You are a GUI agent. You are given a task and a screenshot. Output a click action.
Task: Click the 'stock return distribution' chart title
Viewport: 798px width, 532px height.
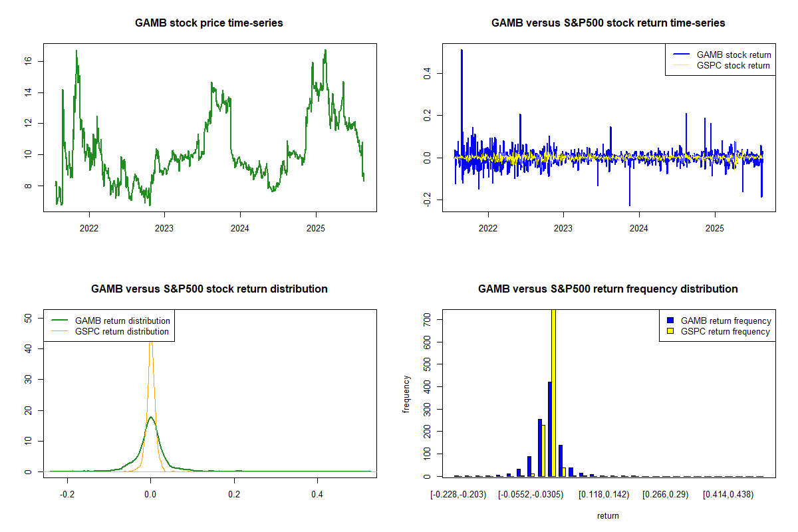tap(209, 289)
